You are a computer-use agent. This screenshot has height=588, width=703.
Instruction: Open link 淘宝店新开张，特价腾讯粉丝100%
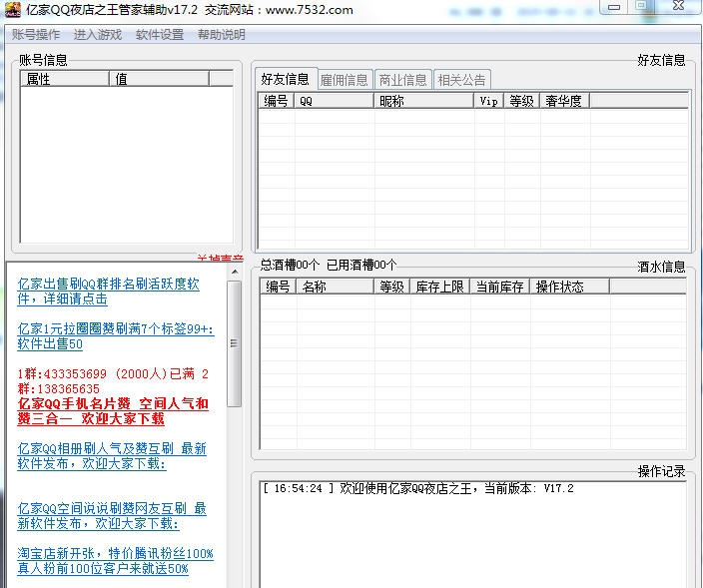click(115, 561)
